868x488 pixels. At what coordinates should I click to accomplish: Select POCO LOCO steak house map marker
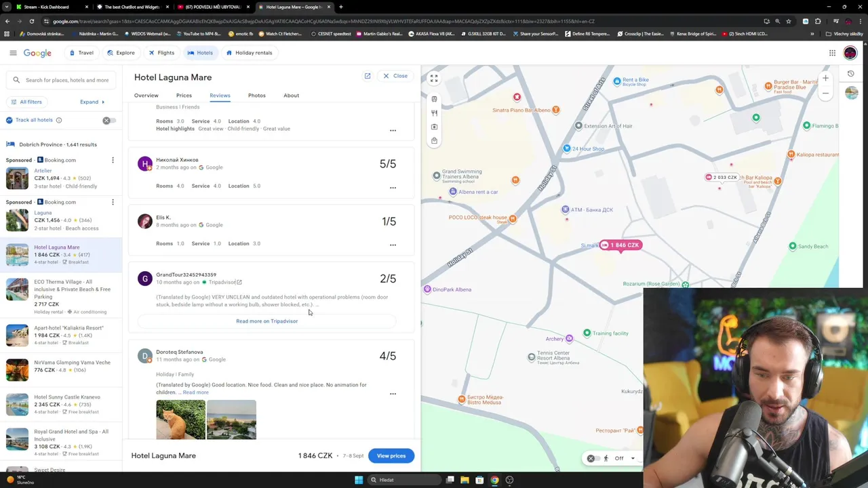tap(513, 218)
